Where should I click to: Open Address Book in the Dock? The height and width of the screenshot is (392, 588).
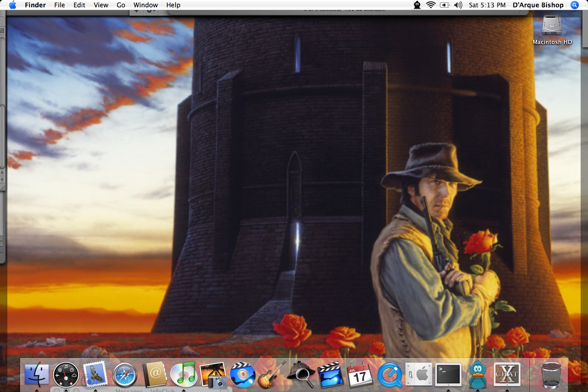154,375
